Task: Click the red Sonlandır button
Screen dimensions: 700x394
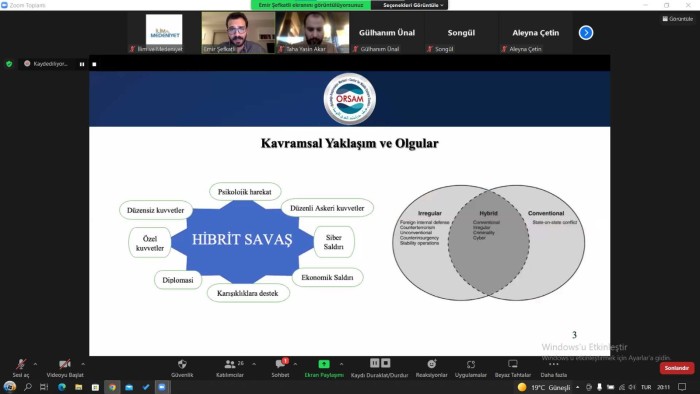Action: click(677, 368)
